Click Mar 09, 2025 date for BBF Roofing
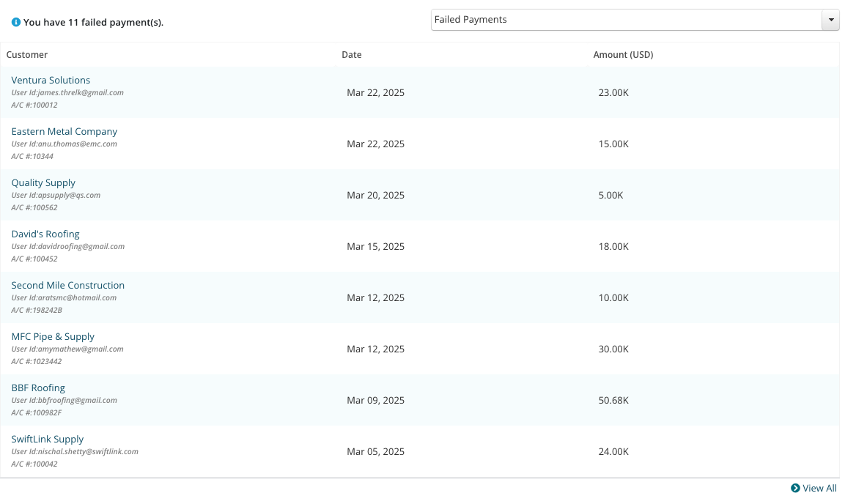The width and height of the screenshot is (845, 504). [x=376, y=400]
